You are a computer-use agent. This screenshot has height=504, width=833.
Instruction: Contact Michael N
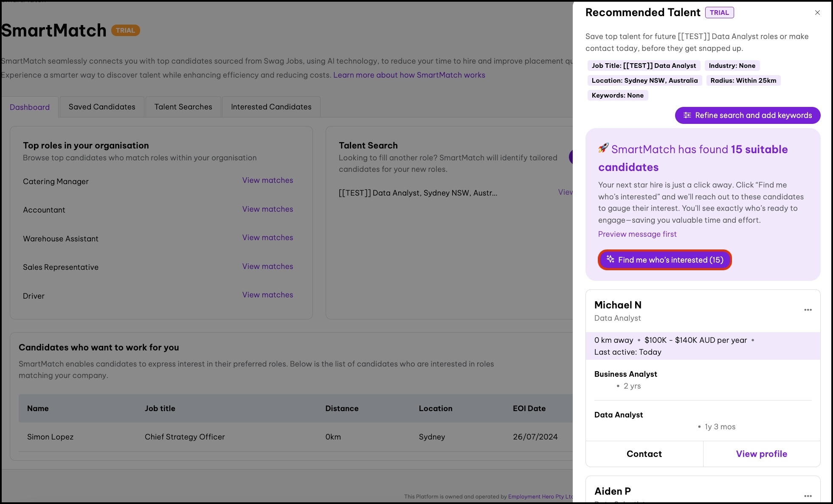pyautogui.click(x=644, y=454)
